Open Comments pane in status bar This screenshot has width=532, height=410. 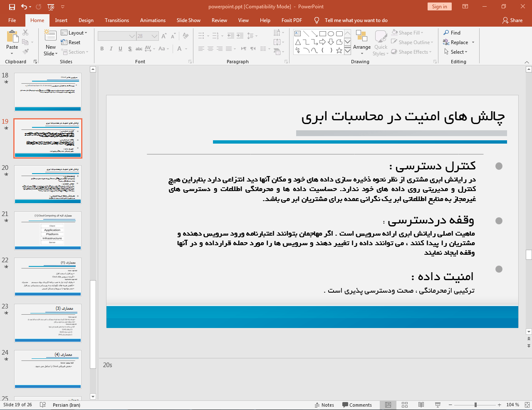pyautogui.click(x=357, y=405)
